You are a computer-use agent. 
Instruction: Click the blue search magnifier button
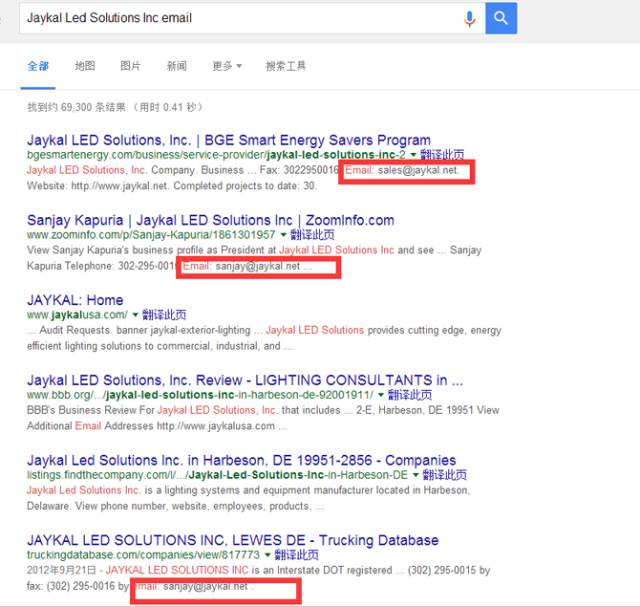(501, 18)
